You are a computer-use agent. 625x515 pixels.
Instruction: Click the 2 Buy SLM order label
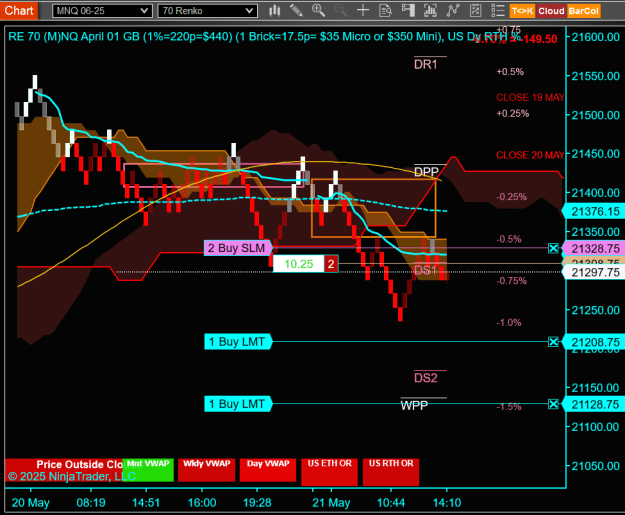(238, 248)
